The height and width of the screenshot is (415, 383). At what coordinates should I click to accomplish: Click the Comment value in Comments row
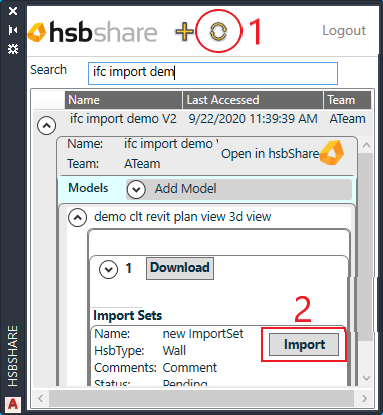[x=190, y=368]
